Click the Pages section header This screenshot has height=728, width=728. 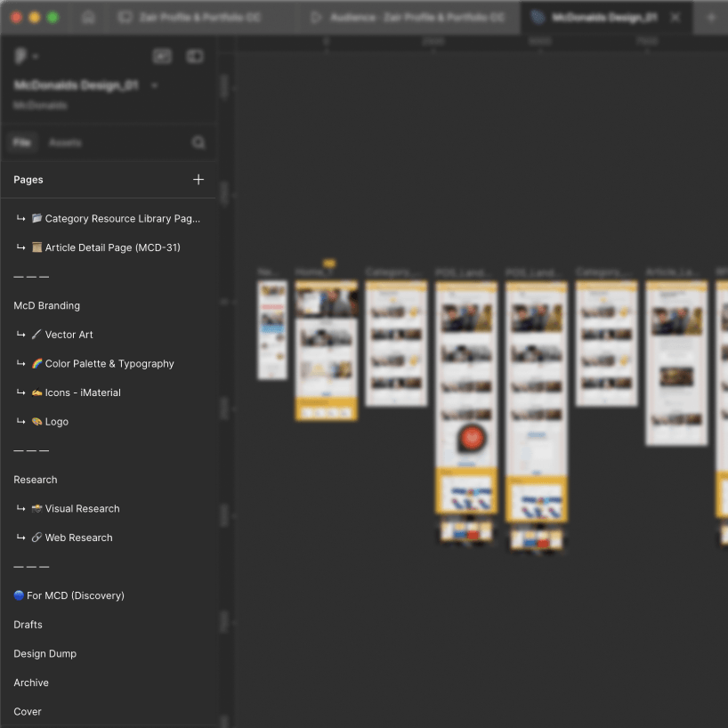click(x=28, y=180)
